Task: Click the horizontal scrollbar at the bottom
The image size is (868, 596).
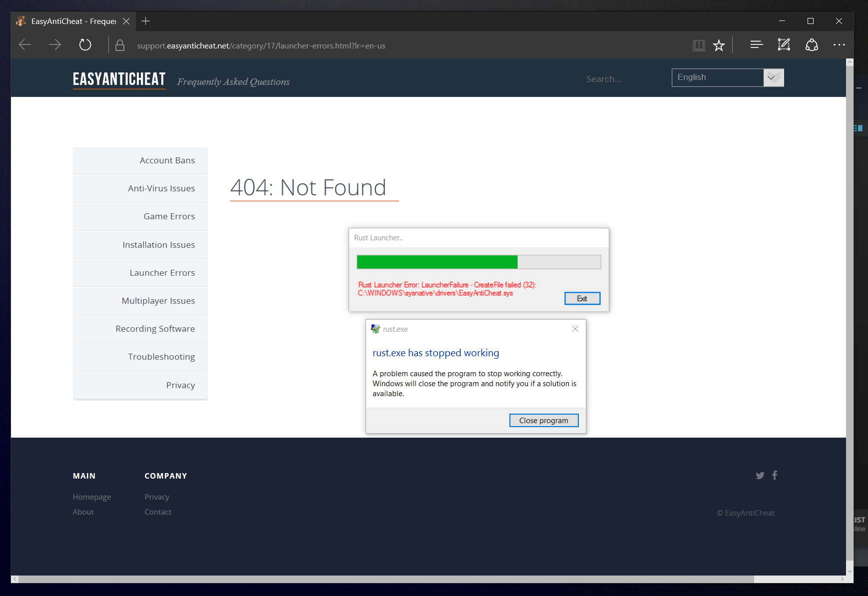Action: tap(386, 580)
